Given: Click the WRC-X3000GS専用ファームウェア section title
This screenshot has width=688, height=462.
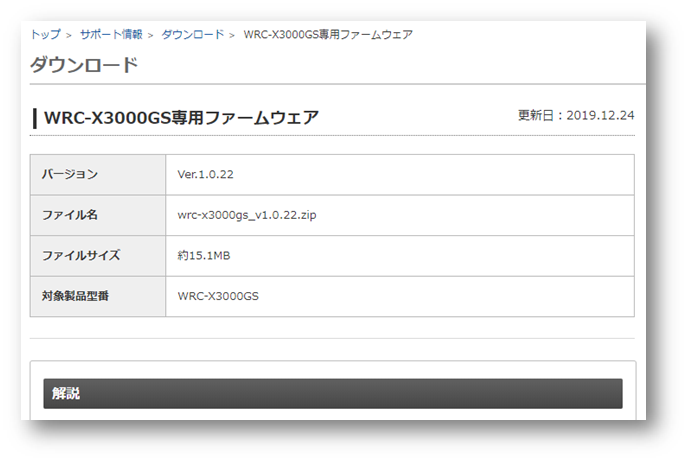Looking at the screenshot, I should tap(181, 118).
